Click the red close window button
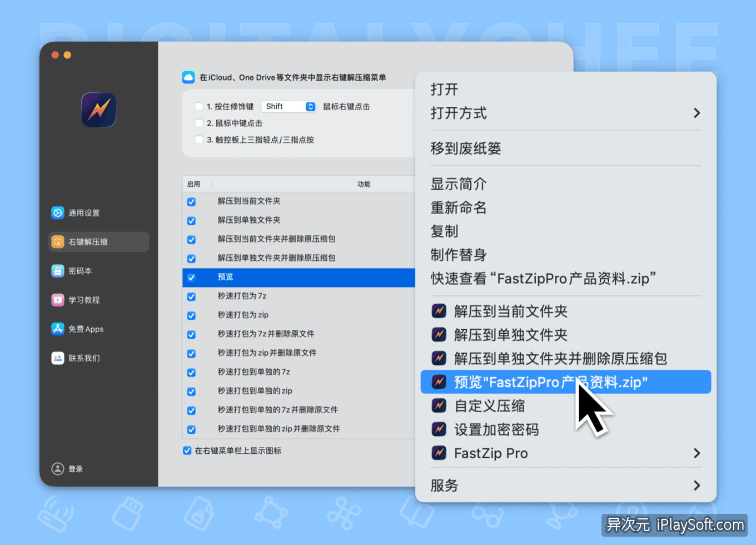This screenshot has height=545, width=756. (x=55, y=54)
